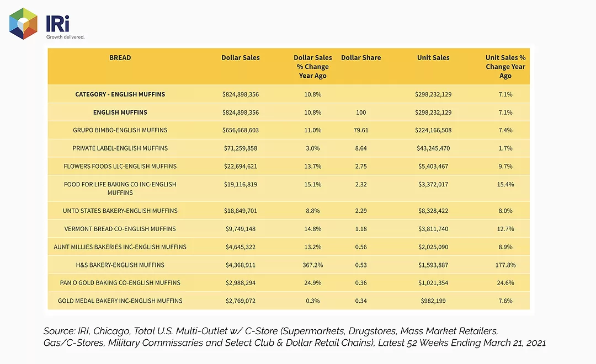The height and width of the screenshot is (364, 596).
Task: Click the 3.0% dollar change value
Action: click(313, 148)
